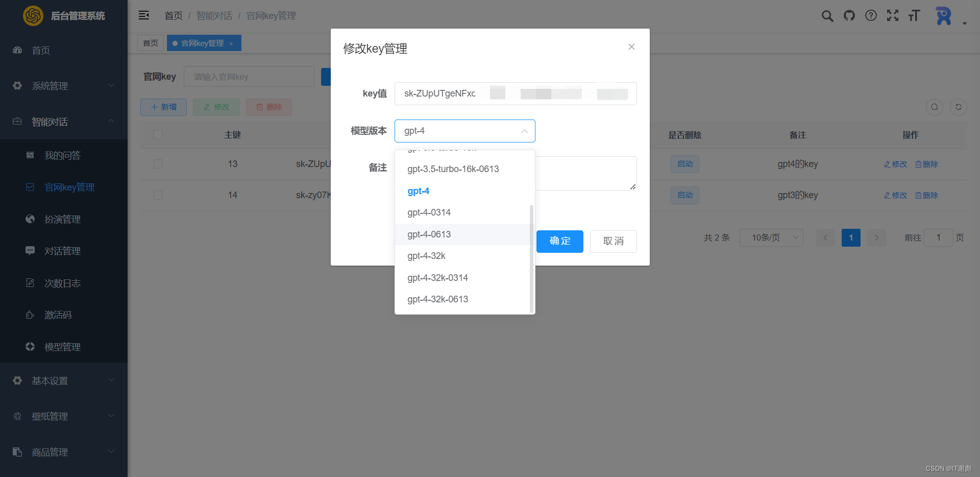The height and width of the screenshot is (477, 980).
Task: Click the table search toggle icon
Action: [x=935, y=107]
